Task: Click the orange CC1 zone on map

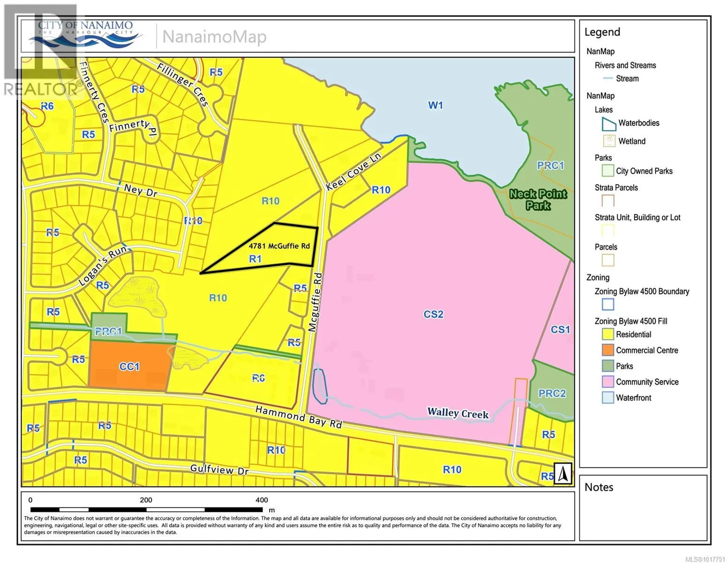Action: pos(129,366)
